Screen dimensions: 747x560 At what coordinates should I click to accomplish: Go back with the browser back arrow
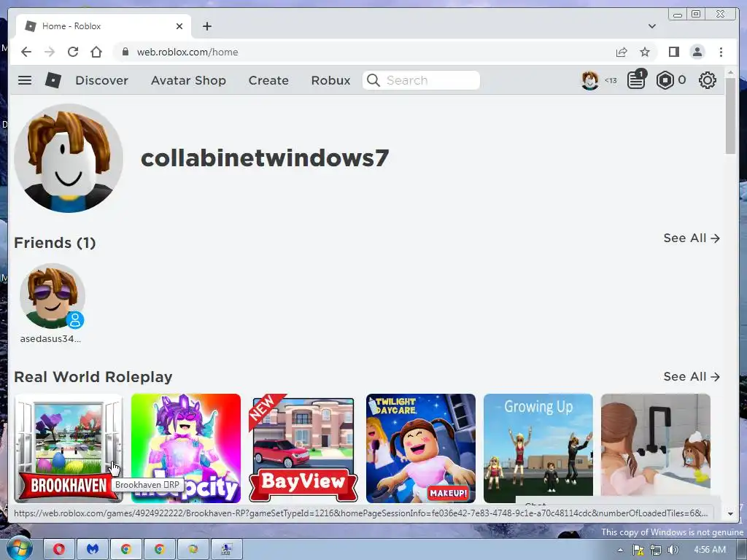26,52
